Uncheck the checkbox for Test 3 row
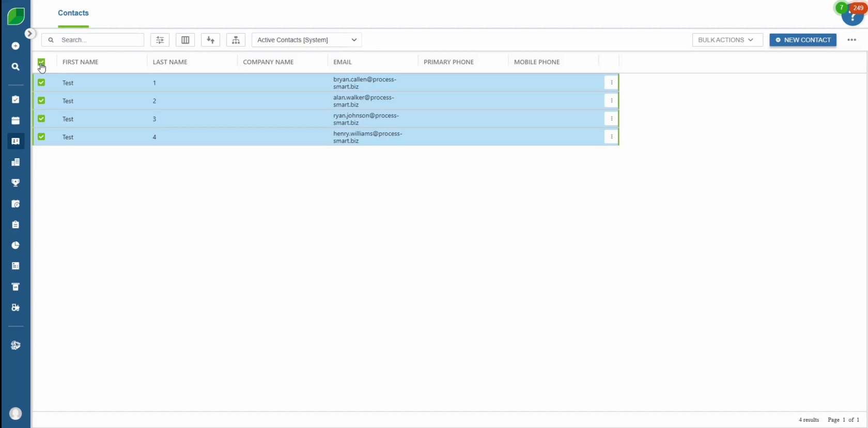 [x=41, y=118]
